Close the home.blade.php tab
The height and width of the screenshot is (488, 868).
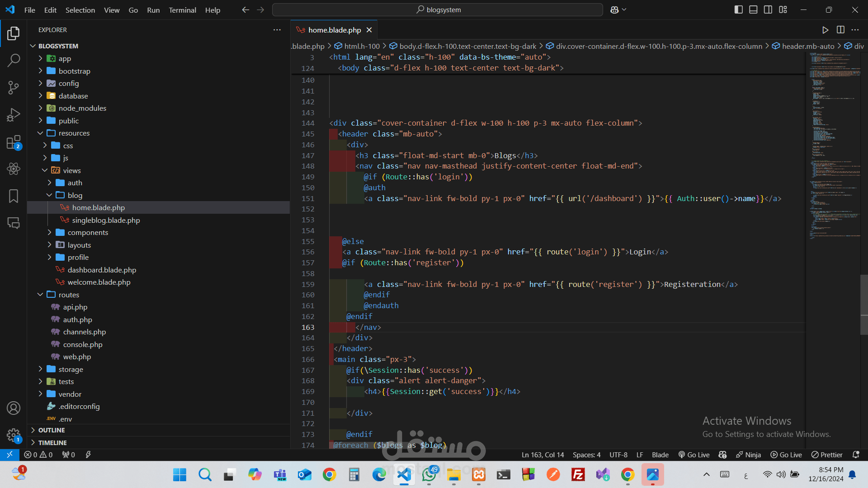(369, 30)
